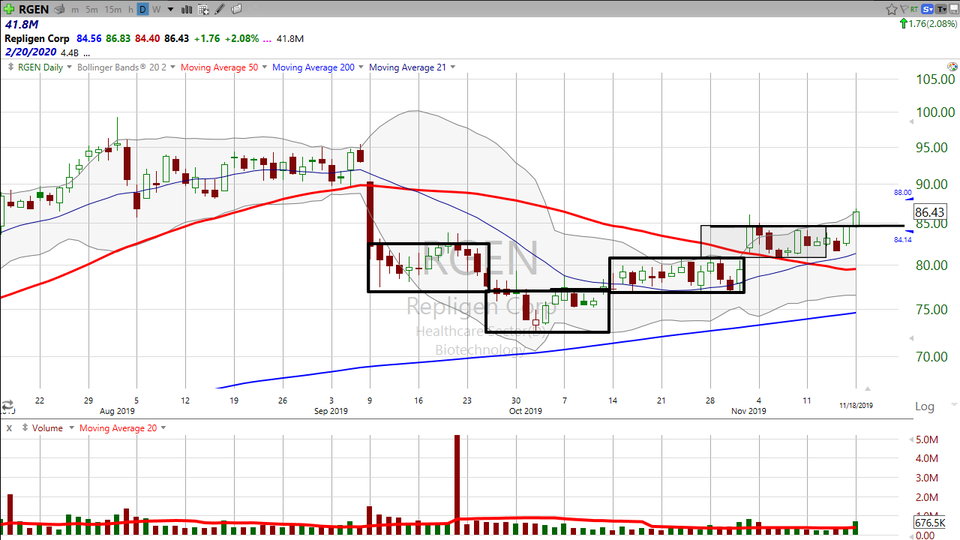The image size is (960, 540).
Task: Click the open price 84.56
Action: tap(89, 39)
